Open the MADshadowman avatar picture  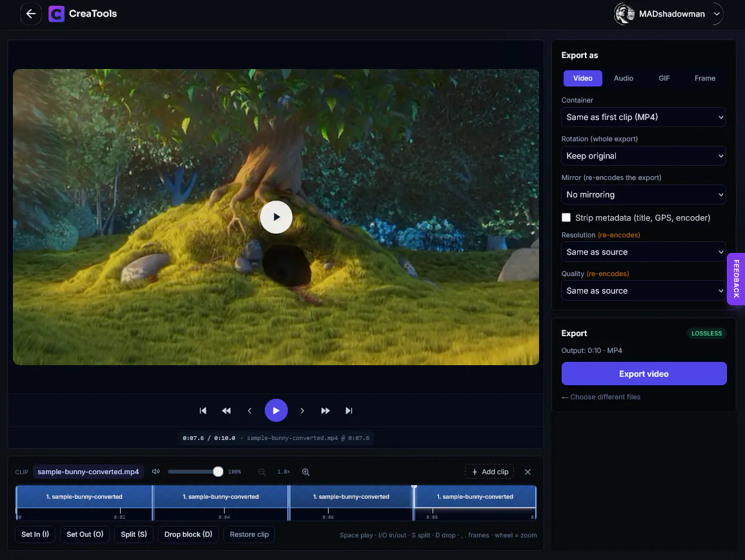click(x=624, y=14)
